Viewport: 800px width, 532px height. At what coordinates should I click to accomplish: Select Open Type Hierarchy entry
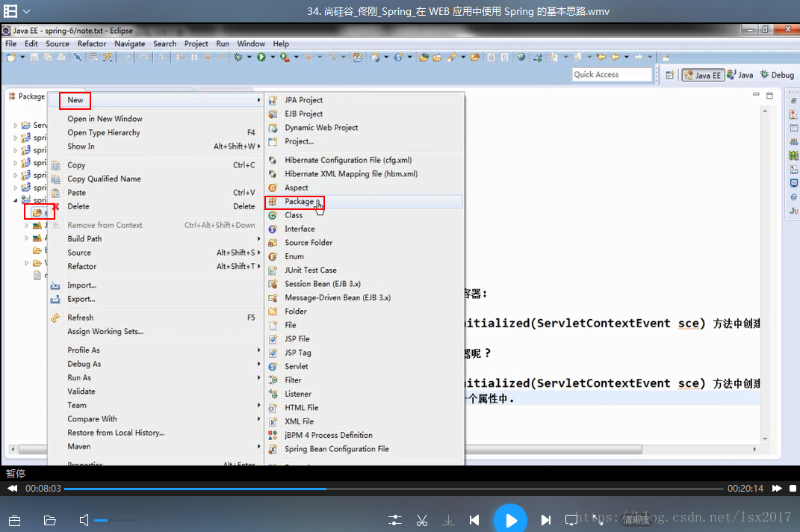click(104, 133)
